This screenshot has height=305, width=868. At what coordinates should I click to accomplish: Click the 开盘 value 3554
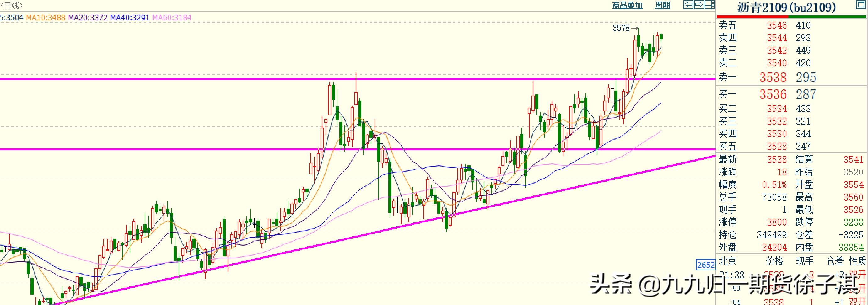[854, 185]
